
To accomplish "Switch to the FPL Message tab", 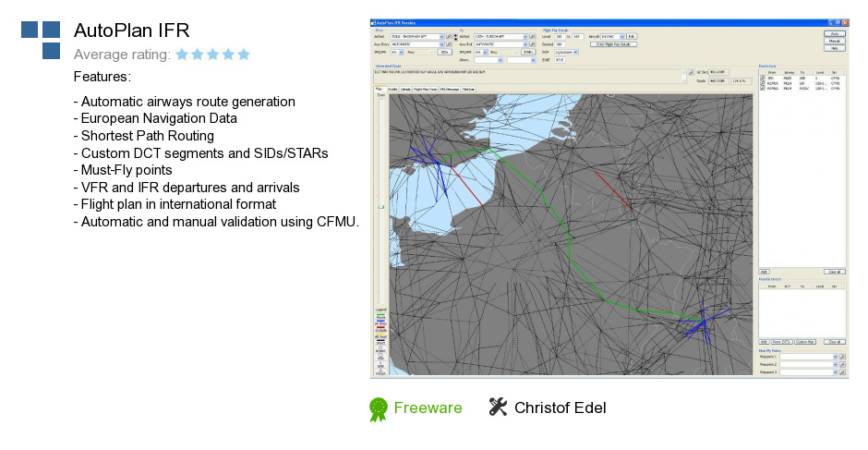I will [450, 90].
